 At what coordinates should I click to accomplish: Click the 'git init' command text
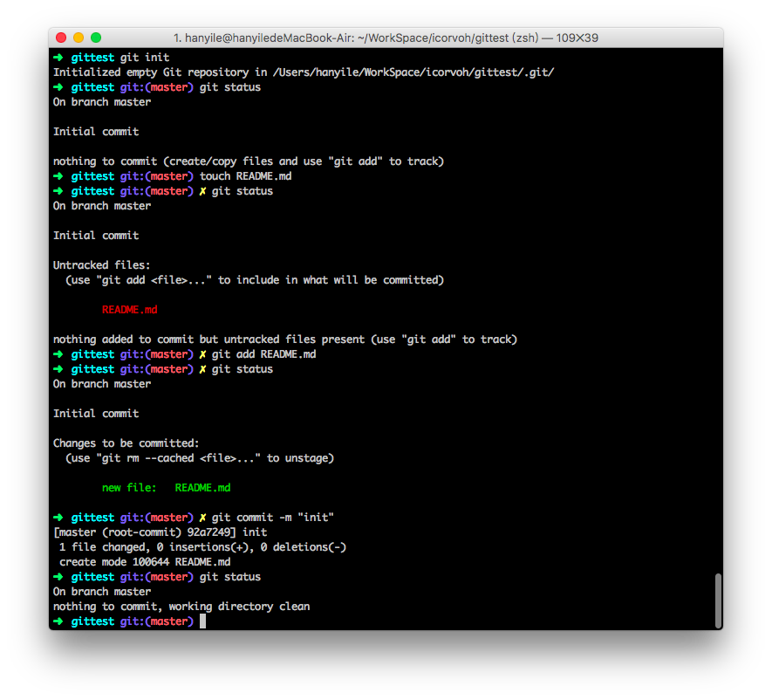tap(145, 58)
